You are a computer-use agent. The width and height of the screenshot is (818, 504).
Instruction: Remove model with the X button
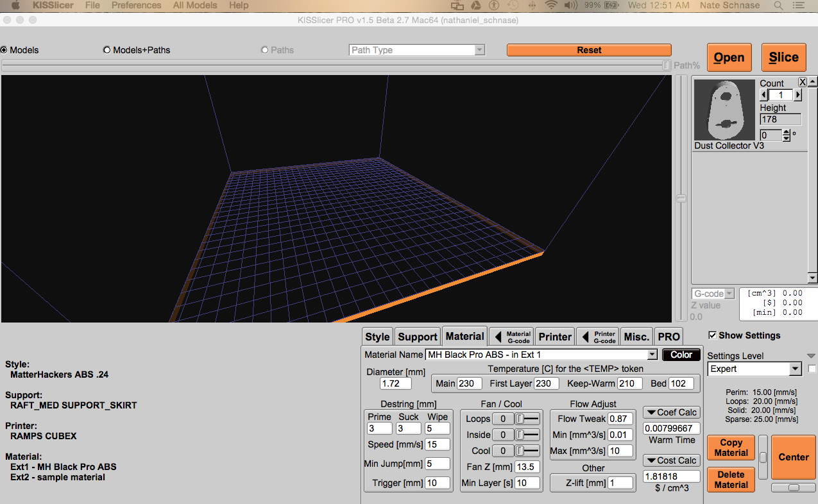coord(802,82)
